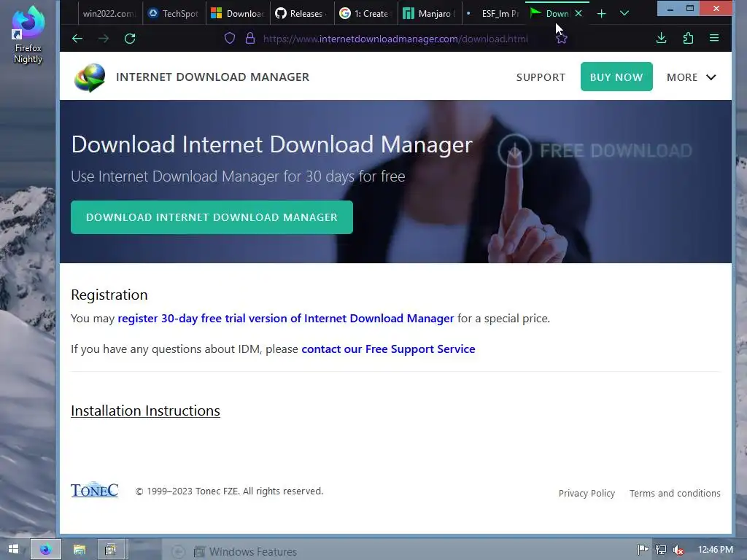Open the contact our Free Support Service link

(x=388, y=349)
